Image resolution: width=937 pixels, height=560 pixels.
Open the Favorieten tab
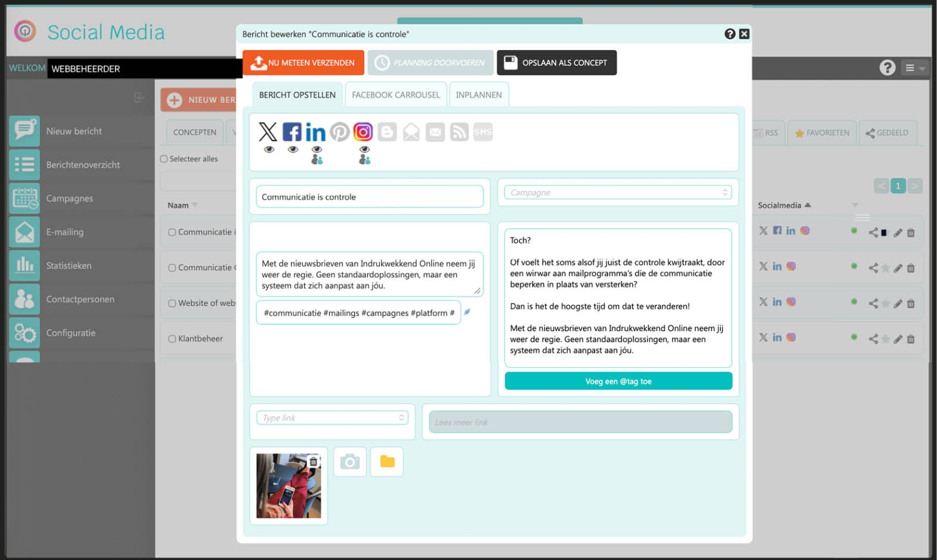coord(822,133)
